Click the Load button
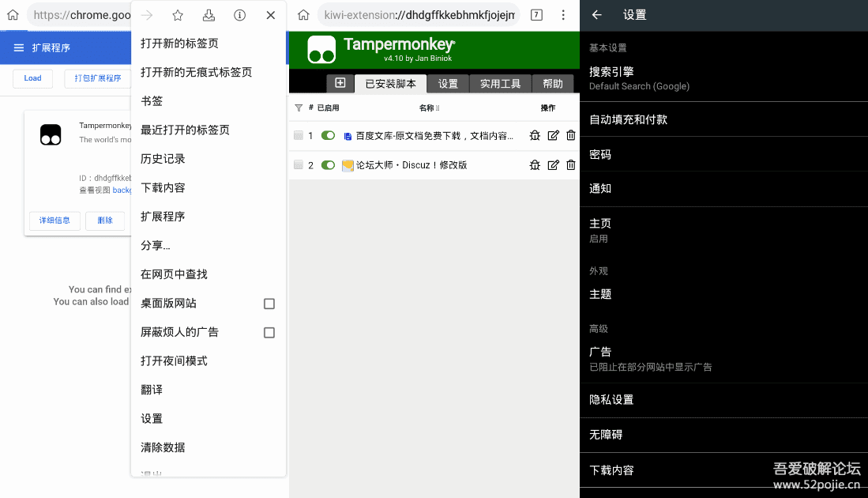This screenshot has height=498, width=868. coord(32,78)
